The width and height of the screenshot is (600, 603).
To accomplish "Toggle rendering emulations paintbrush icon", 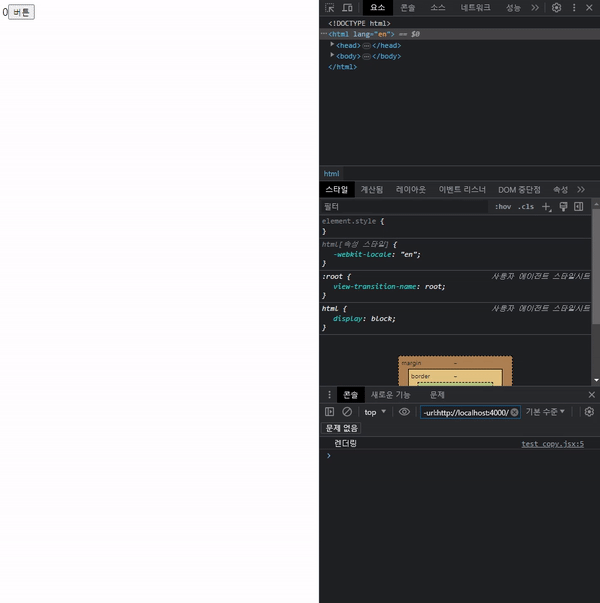I will (563, 207).
